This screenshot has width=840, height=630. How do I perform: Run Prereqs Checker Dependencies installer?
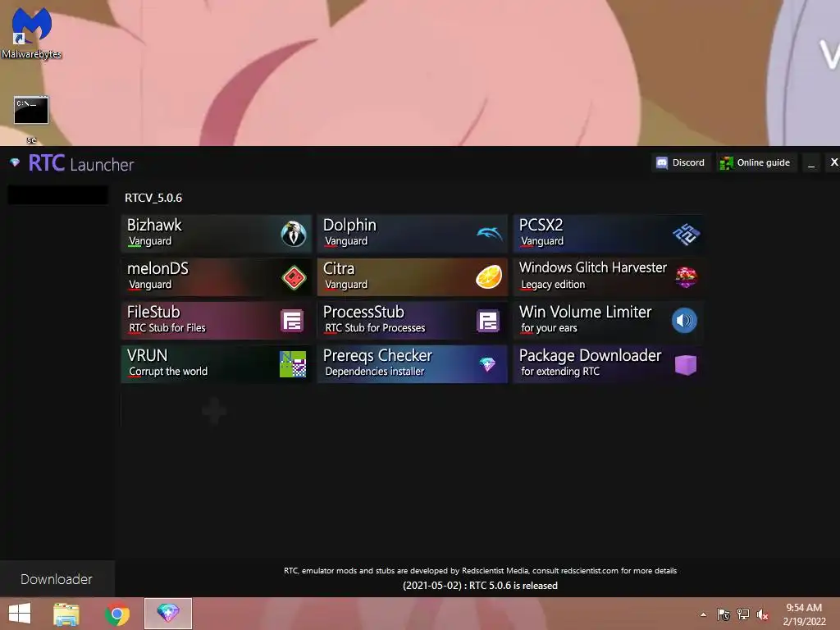point(413,363)
